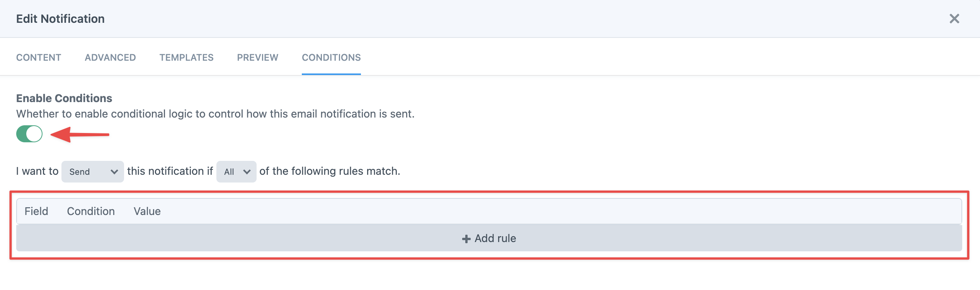Click the Value column header
Image resolution: width=980 pixels, height=290 pixels.
(x=147, y=211)
